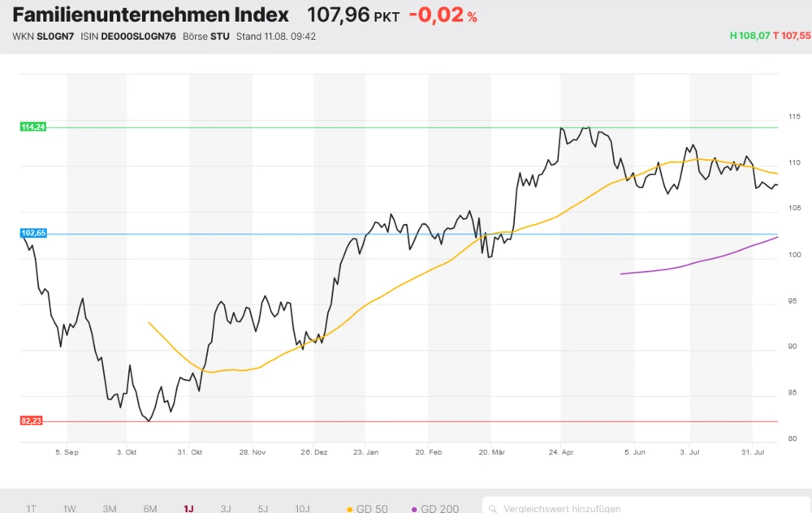Click the green 114,24 high marker

click(32, 127)
